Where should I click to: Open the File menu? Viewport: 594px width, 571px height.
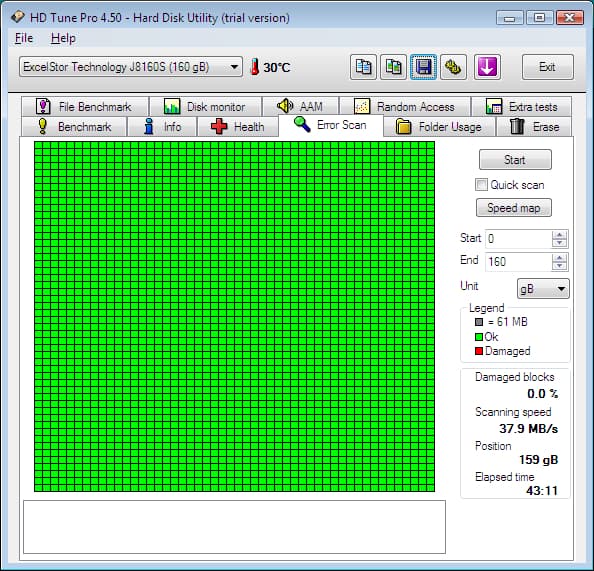(24, 38)
